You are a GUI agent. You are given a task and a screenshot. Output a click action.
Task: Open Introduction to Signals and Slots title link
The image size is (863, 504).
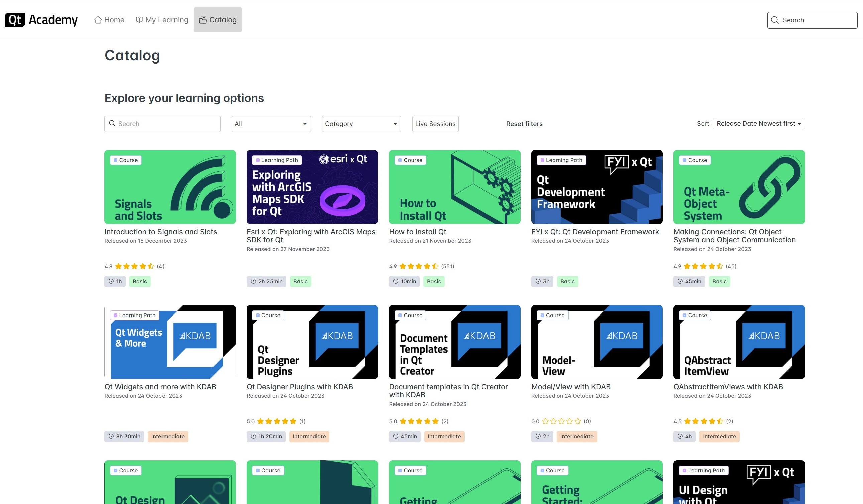click(160, 232)
